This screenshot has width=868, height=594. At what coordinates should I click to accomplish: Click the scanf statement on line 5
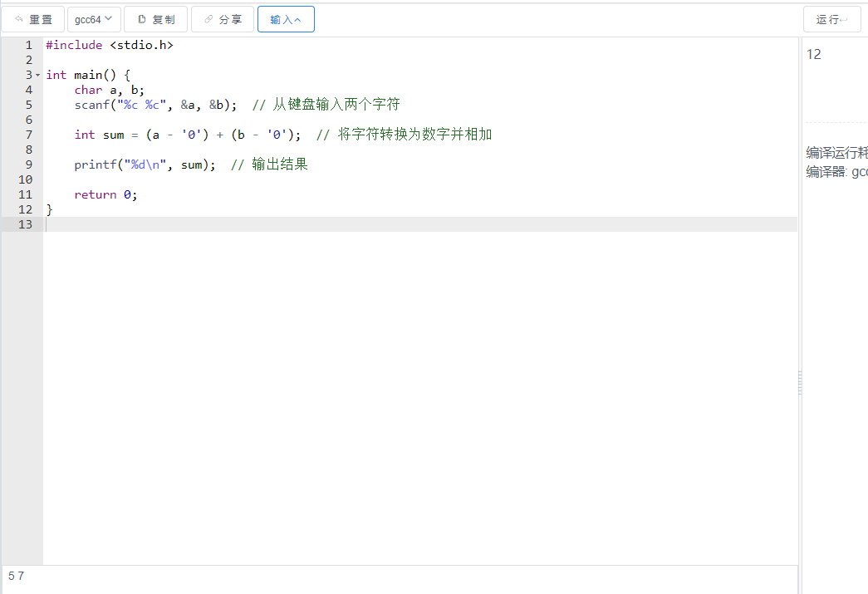coord(155,105)
